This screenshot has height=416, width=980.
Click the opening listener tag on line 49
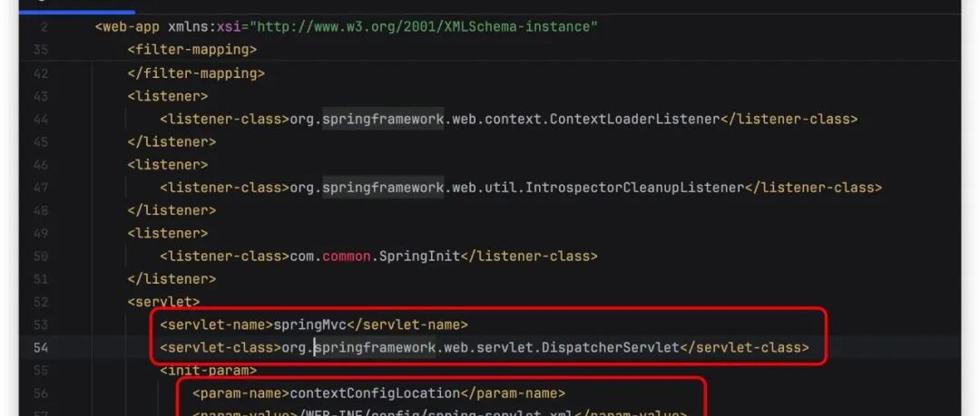168,234
